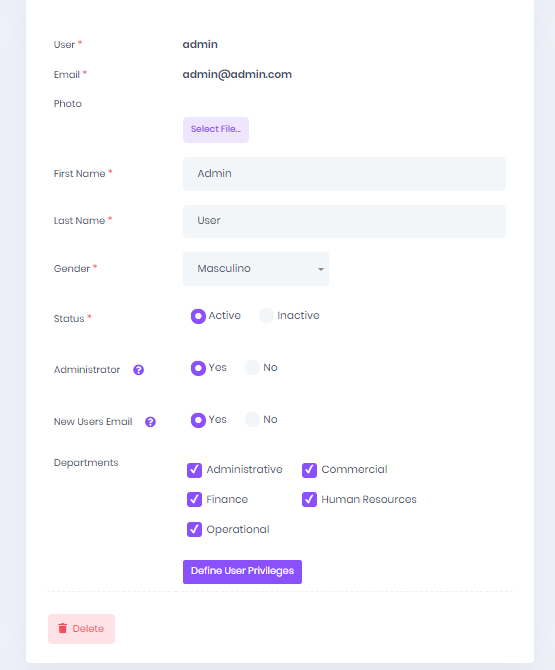Select the Active status radio button
The image size is (555, 670).
point(198,316)
